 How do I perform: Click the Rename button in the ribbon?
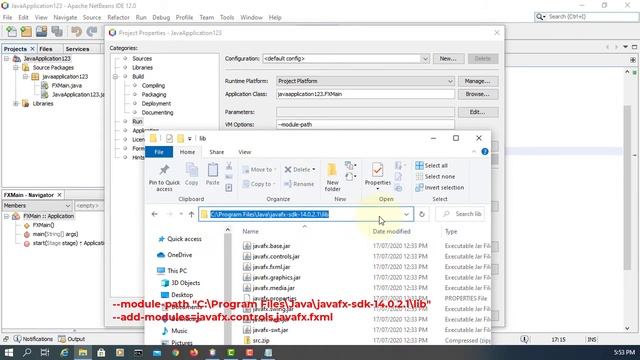(x=299, y=184)
